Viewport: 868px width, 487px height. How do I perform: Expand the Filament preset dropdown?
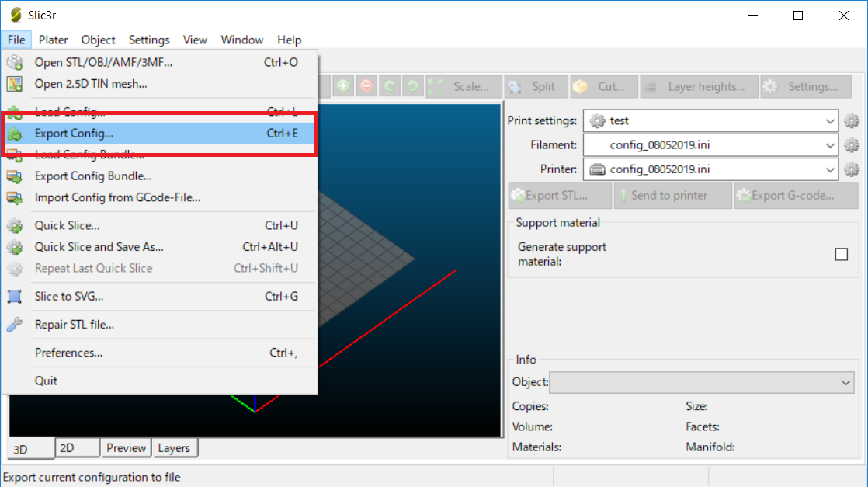[x=711, y=145]
